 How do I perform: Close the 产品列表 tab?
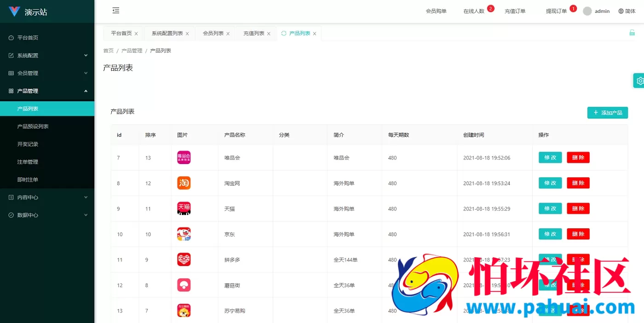(x=315, y=34)
